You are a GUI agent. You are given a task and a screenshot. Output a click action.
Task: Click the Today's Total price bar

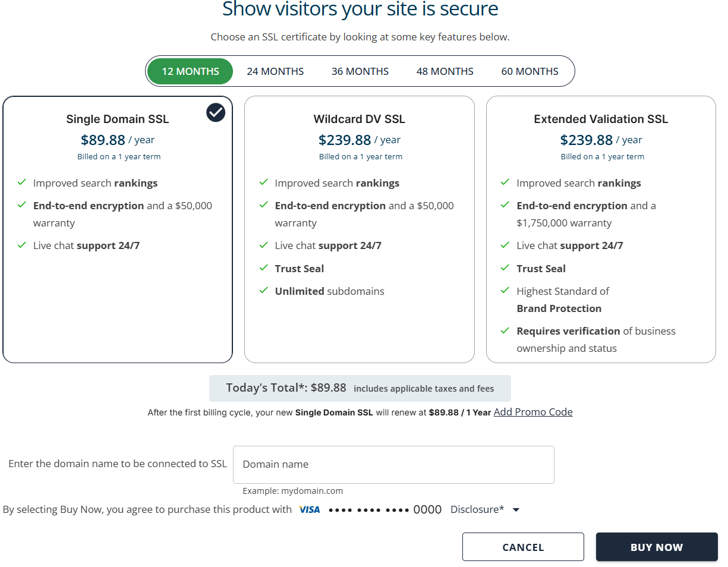(360, 388)
